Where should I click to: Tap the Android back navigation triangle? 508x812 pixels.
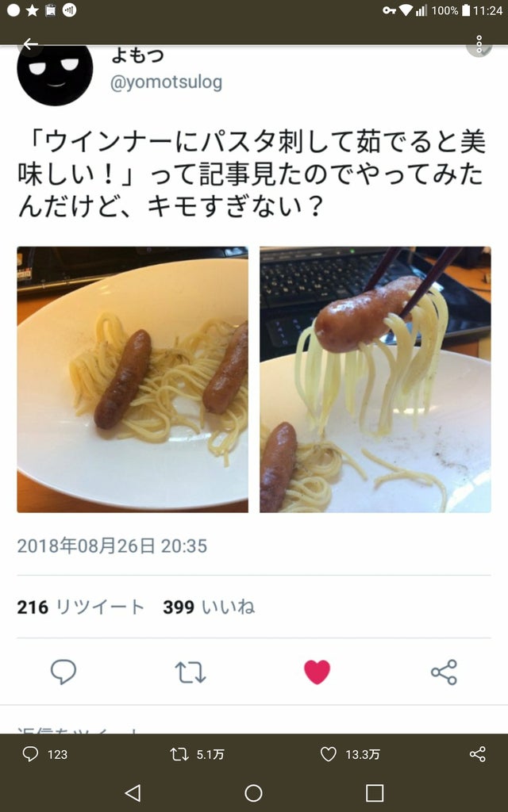133,793
